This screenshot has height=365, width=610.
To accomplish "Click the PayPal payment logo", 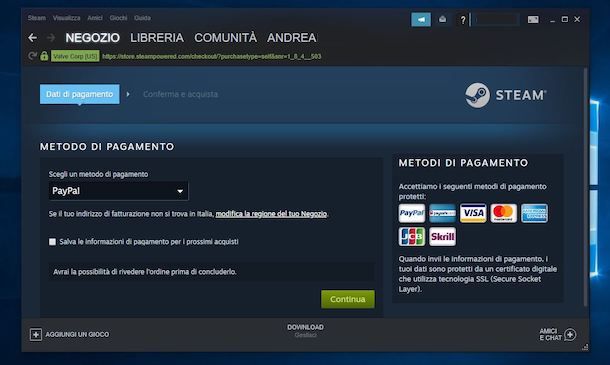I will pos(412,213).
